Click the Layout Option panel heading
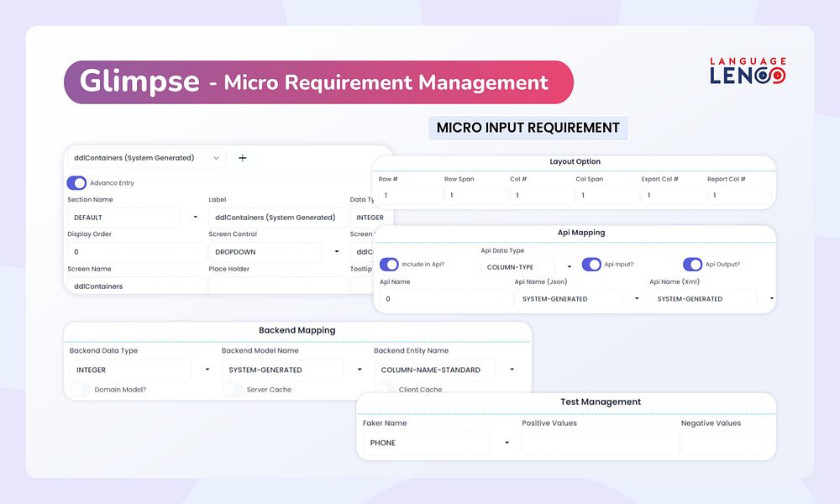 pos(575,162)
